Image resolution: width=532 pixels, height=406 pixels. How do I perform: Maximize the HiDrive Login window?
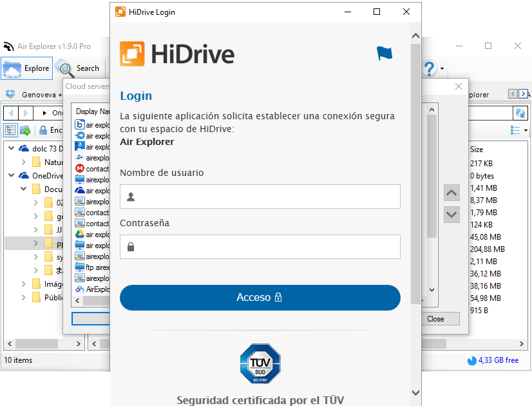pos(377,12)
